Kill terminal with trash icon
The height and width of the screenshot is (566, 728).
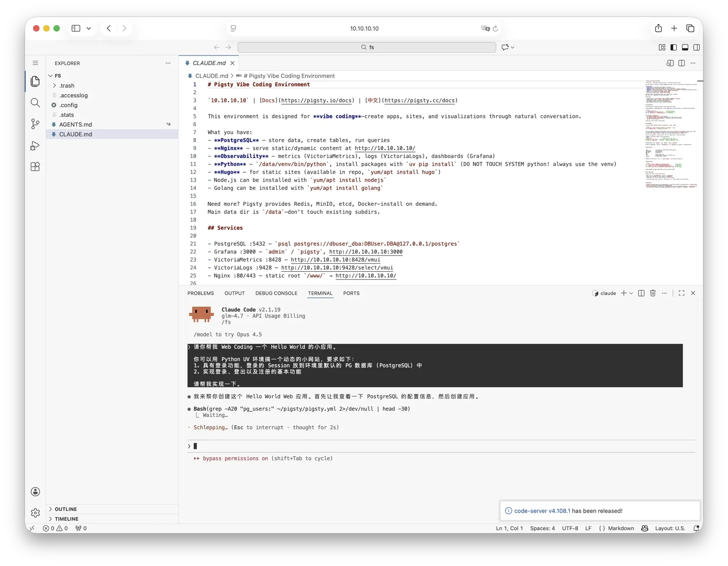click(652, 293)
